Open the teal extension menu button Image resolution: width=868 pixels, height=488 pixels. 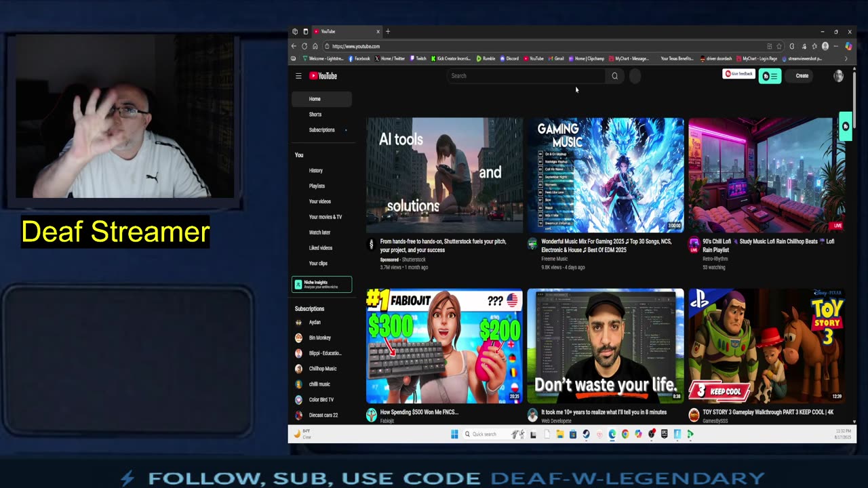click(x=770, y=76)
